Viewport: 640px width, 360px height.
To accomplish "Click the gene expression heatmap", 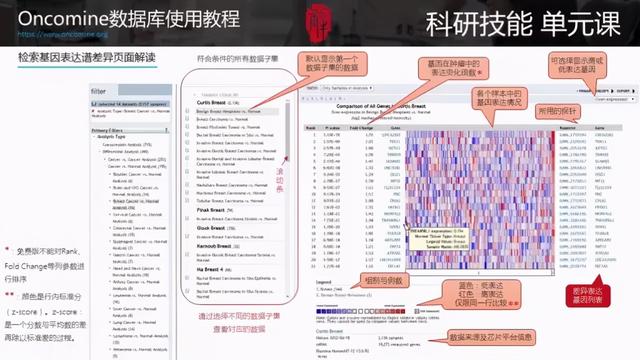I will 480,199.
